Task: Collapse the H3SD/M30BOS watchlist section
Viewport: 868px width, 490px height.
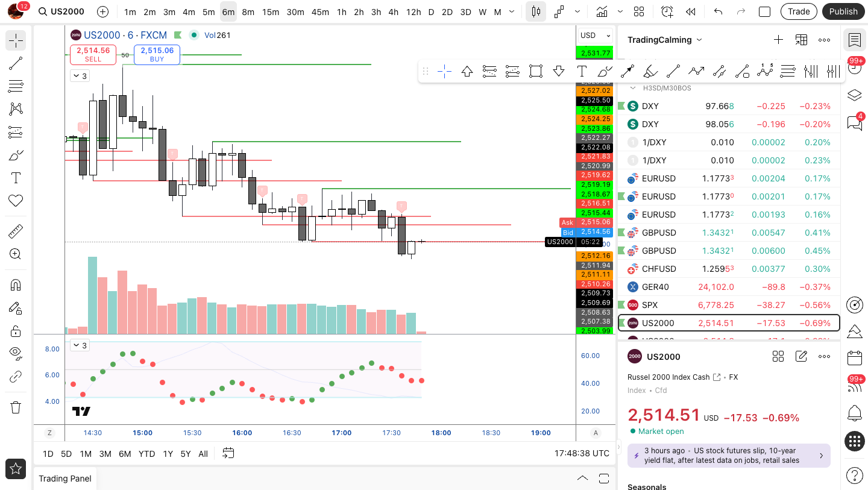Action: pos(633,88)
